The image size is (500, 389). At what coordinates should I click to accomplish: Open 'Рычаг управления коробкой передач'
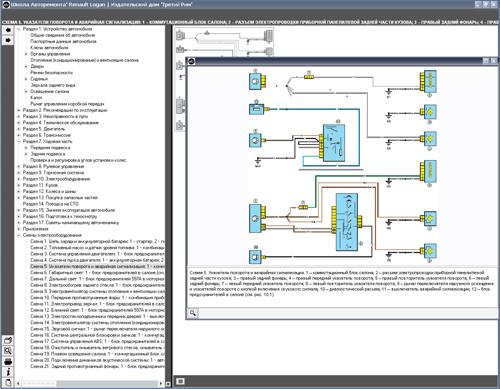click(67, 104)
